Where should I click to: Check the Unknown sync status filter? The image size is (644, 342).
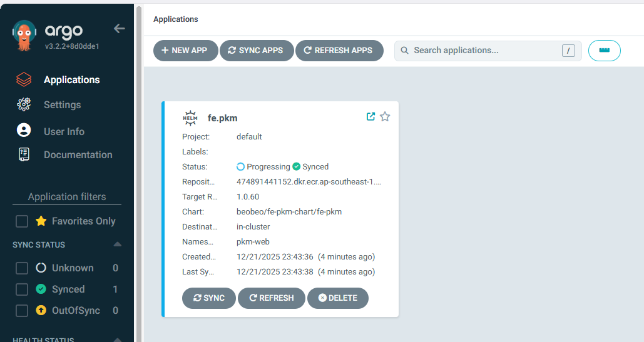(22, 268)
